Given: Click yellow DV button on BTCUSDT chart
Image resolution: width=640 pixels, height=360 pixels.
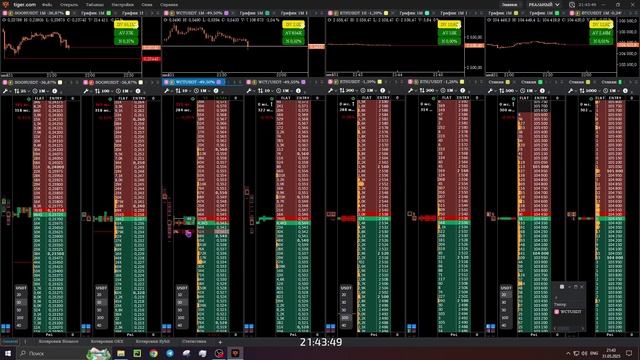Looking at the screenshot, I should pos(601,25).
